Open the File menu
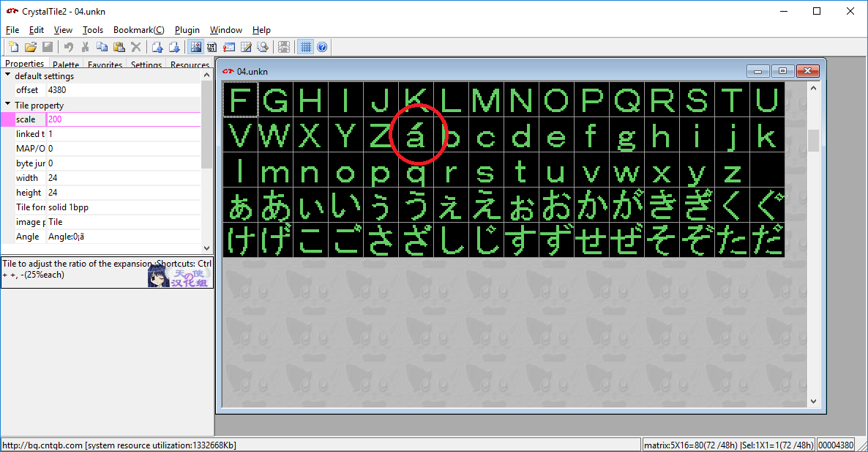Image resolution: width=868 pixels, height=452 pixels. tap(12, 30)
